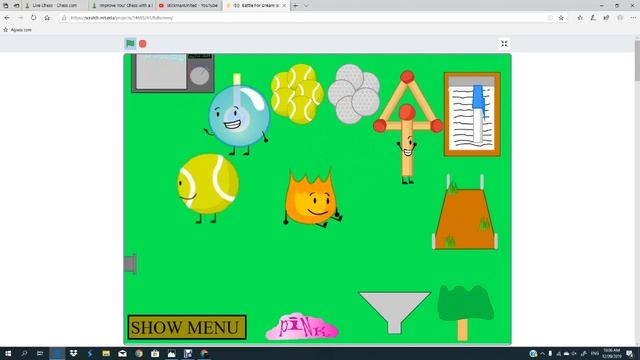Open Mail app from taskbar

tap(122, 353)
